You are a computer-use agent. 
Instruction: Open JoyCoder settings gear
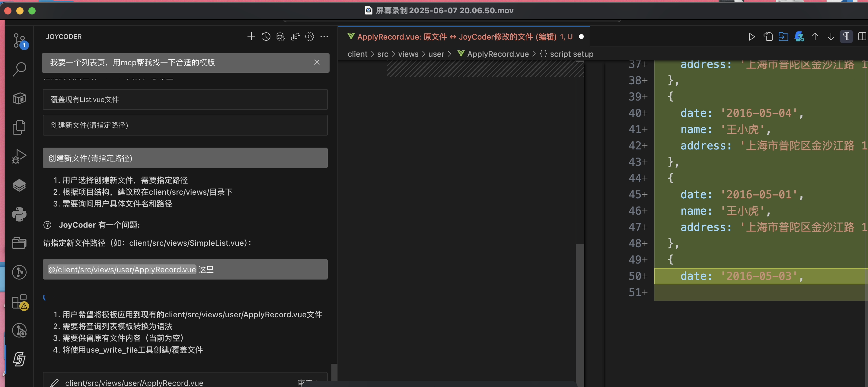pyautogui.click(x=309, y=37)
